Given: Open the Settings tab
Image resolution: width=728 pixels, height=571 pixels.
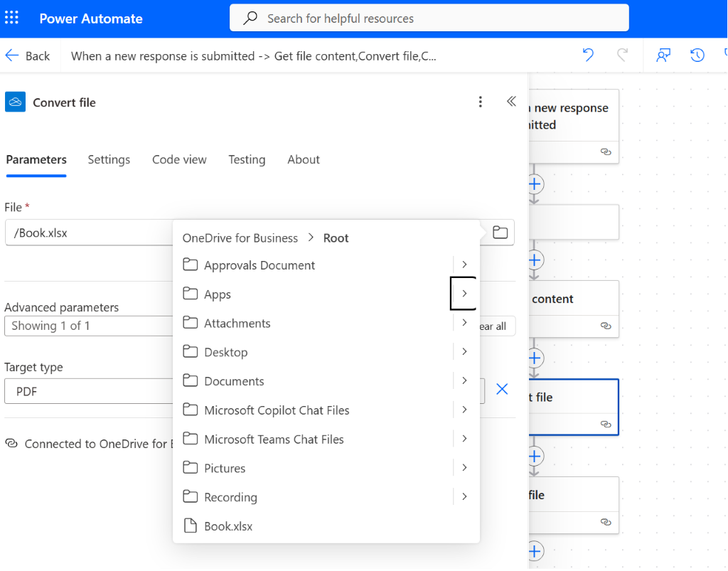Looking at the screenshot, I should (x=109, y=160).
